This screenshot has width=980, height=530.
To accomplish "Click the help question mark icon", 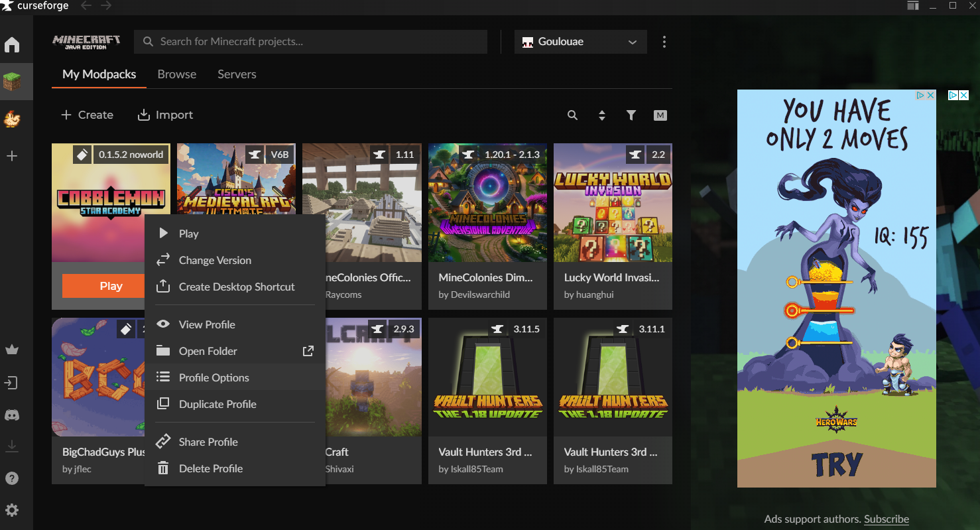I will pyautogui.click(x=12, y=478).
